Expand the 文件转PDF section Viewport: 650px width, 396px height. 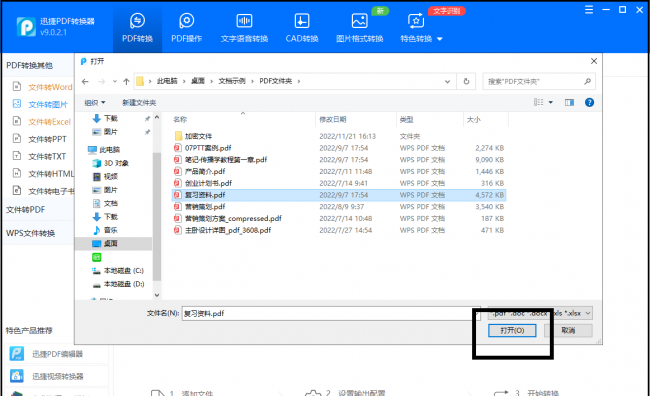pyautogui.click(x=26, y=209)
